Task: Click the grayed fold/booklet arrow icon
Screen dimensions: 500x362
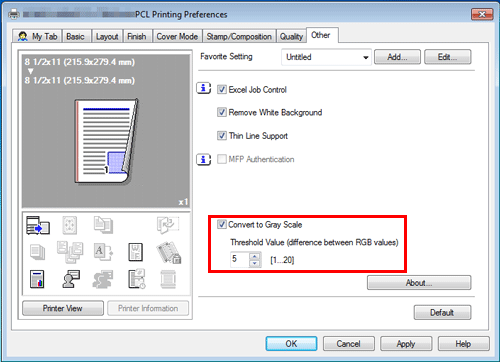Action: tap(168, 224)
